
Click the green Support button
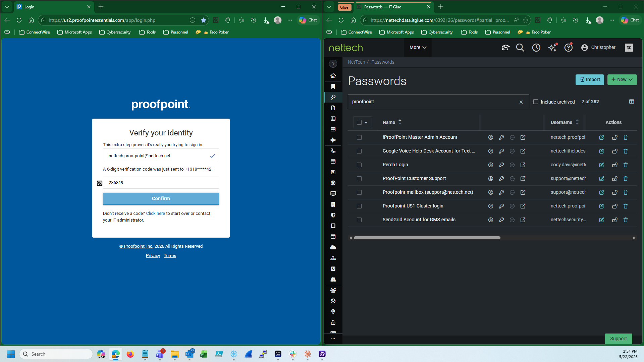(619, 339)
